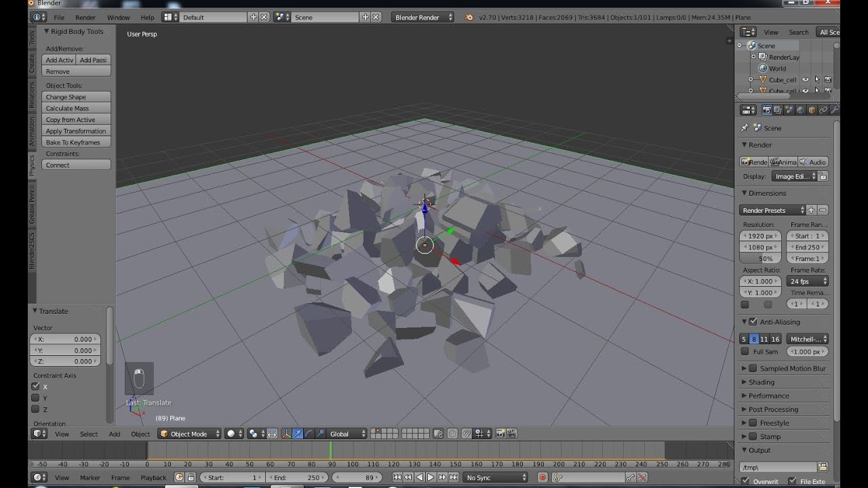Screen dimensions: 868x488
Task: Toggle Z constraint axis checkbox
Action: point(35,409)
